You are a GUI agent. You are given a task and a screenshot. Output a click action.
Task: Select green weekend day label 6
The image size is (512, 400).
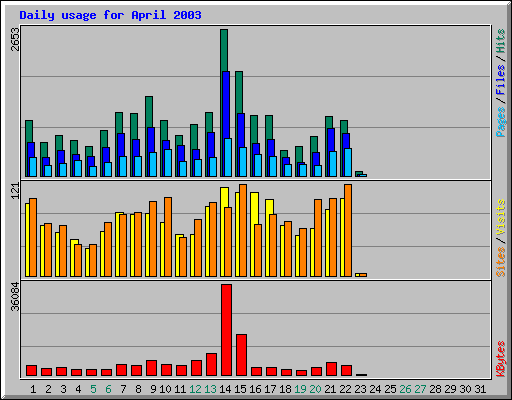[108, 389]
